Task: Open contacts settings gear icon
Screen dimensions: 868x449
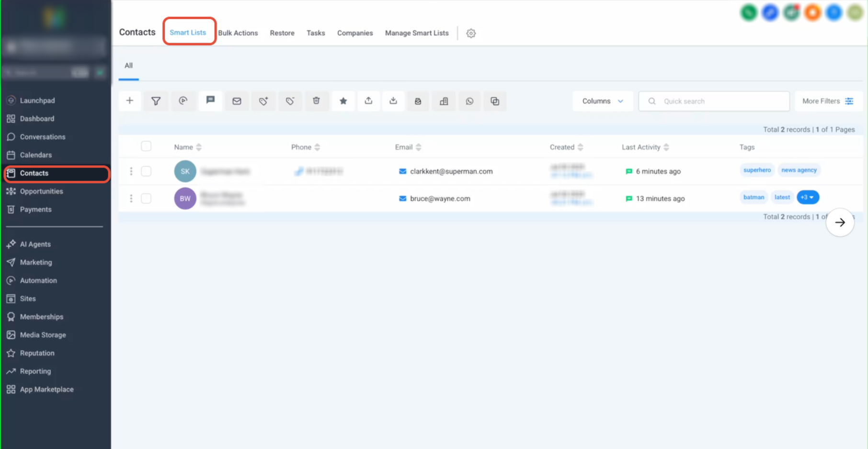Action: tap(471, 33)
